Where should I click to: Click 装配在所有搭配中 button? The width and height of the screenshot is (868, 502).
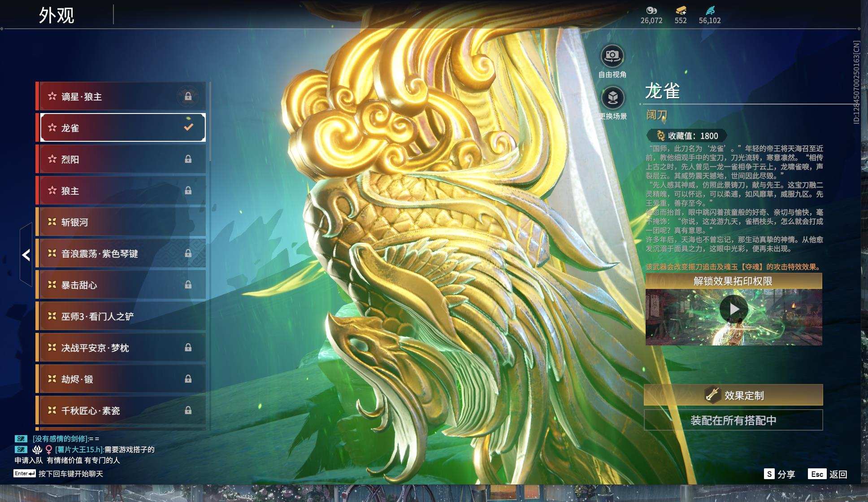point(733,420)
